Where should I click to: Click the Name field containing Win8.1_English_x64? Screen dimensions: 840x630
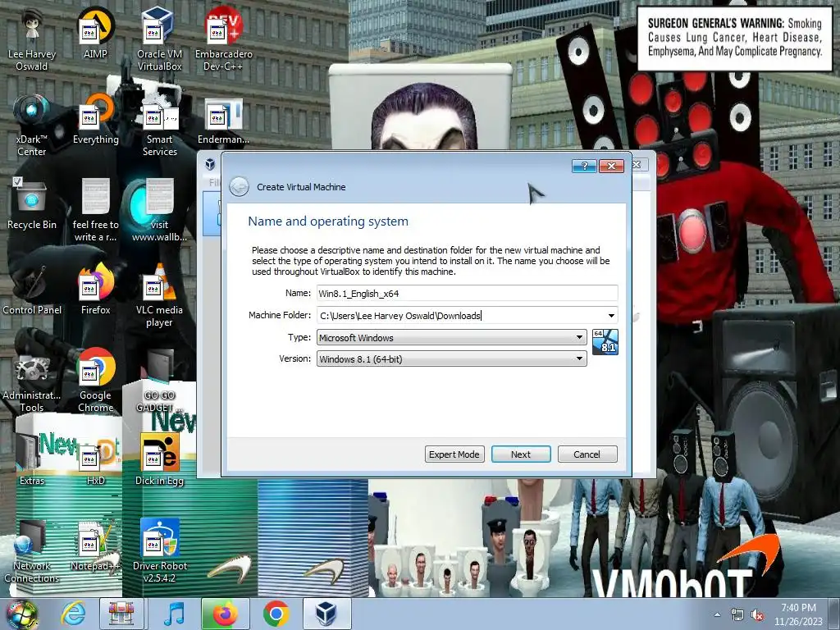click(467, 293)
